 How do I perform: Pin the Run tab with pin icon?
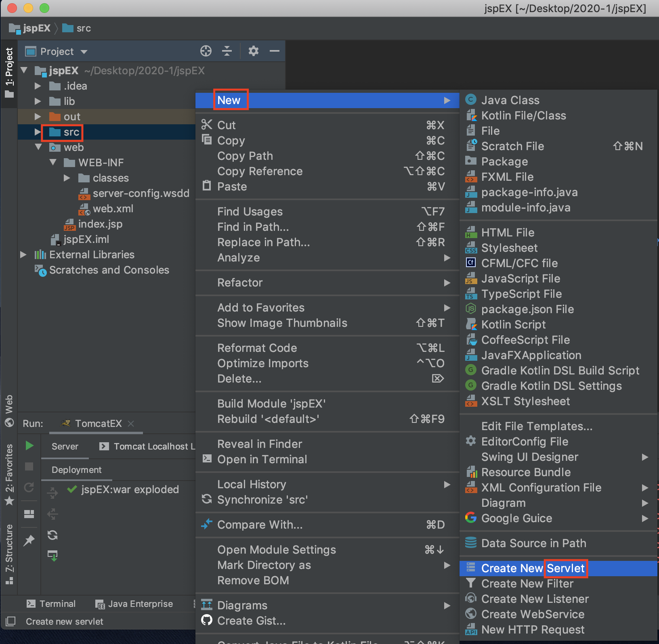click(29, 540)
